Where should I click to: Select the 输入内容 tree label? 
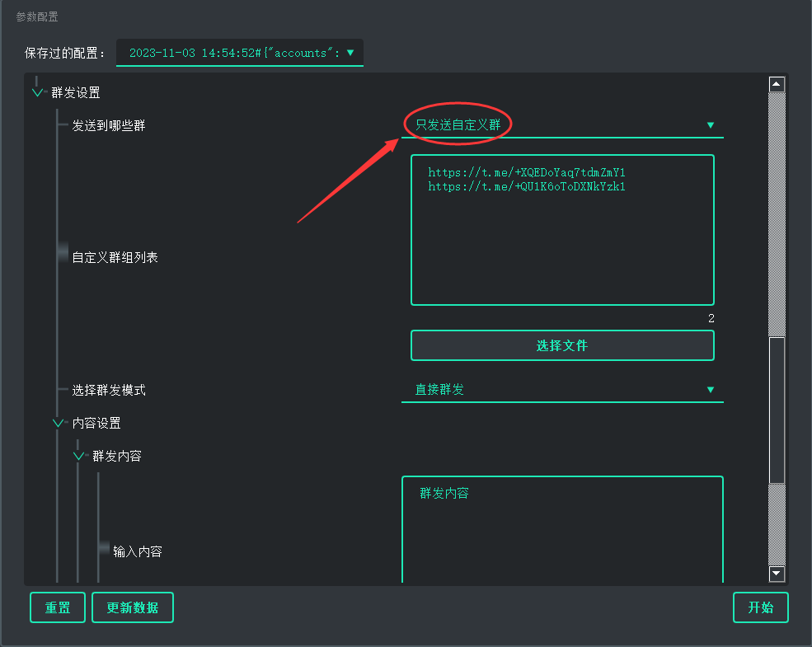[x=137, y=552]
